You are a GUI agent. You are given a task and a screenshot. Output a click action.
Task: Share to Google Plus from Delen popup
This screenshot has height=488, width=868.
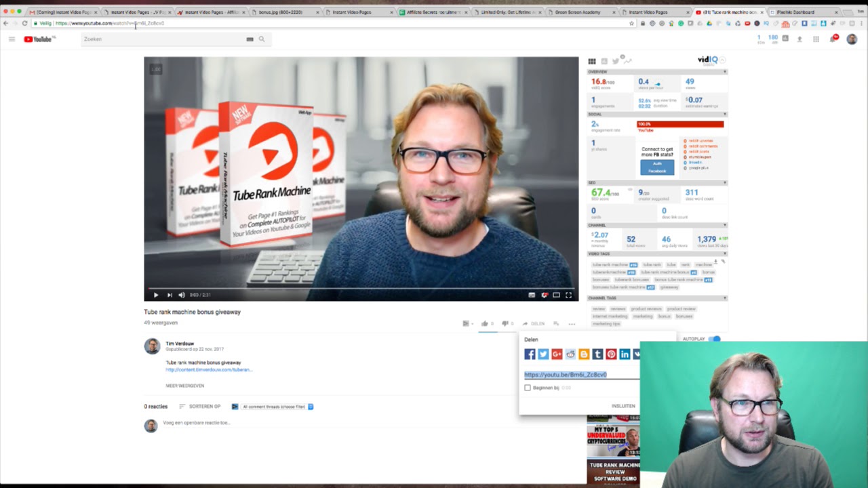tap(557, 354)
